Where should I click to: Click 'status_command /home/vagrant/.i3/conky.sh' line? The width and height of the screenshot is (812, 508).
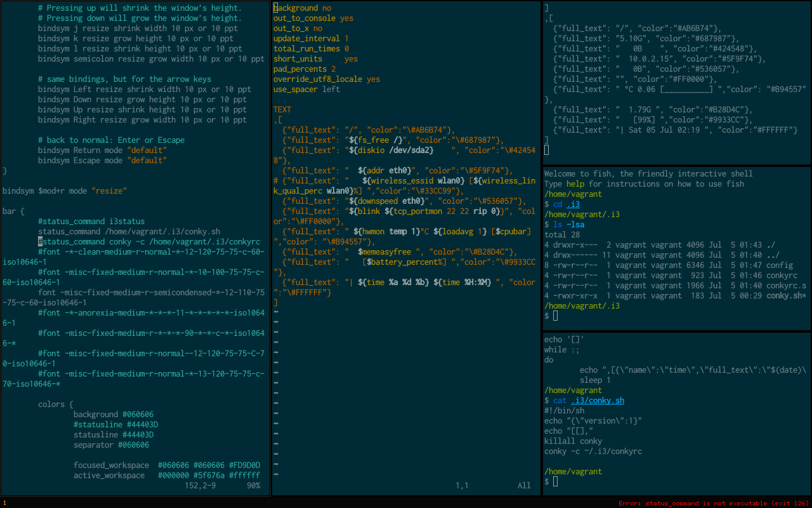pos(129,232)
